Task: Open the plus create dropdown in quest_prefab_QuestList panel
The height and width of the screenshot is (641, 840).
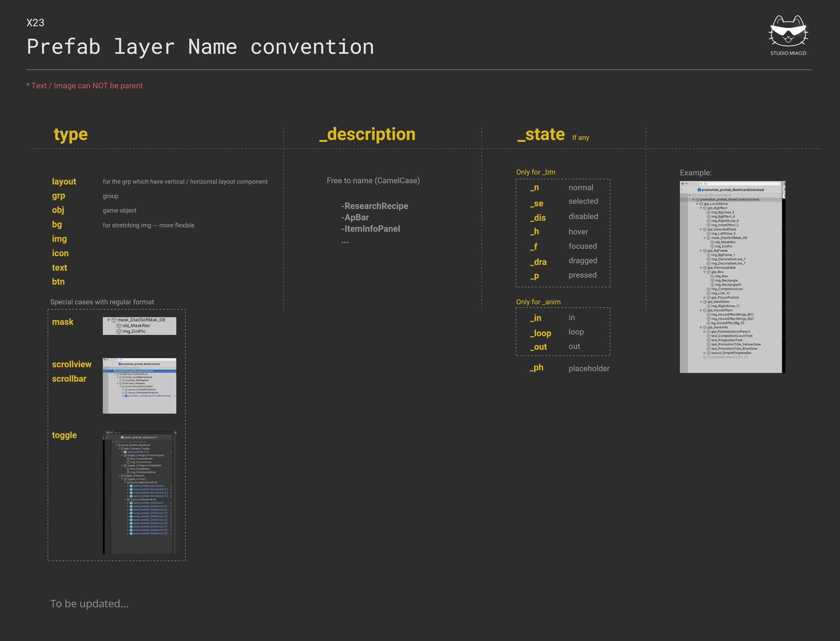Action: 109,433
